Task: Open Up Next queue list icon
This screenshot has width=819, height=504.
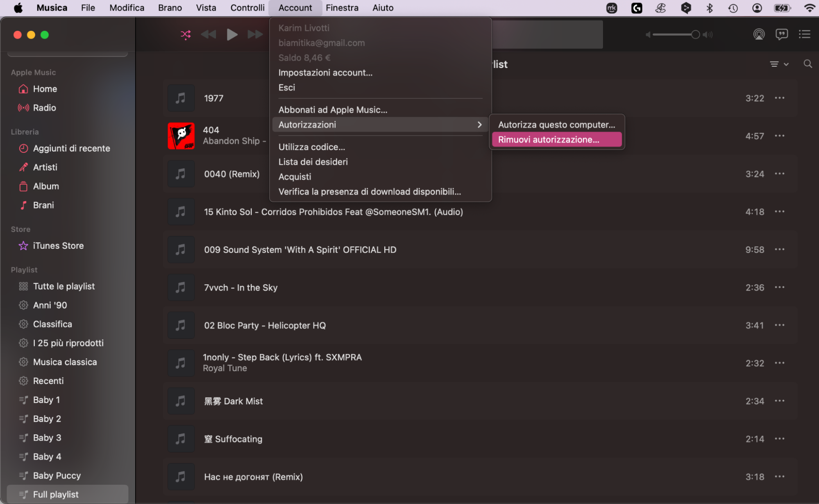Action: pyautogui.click(x=805, y=34)
